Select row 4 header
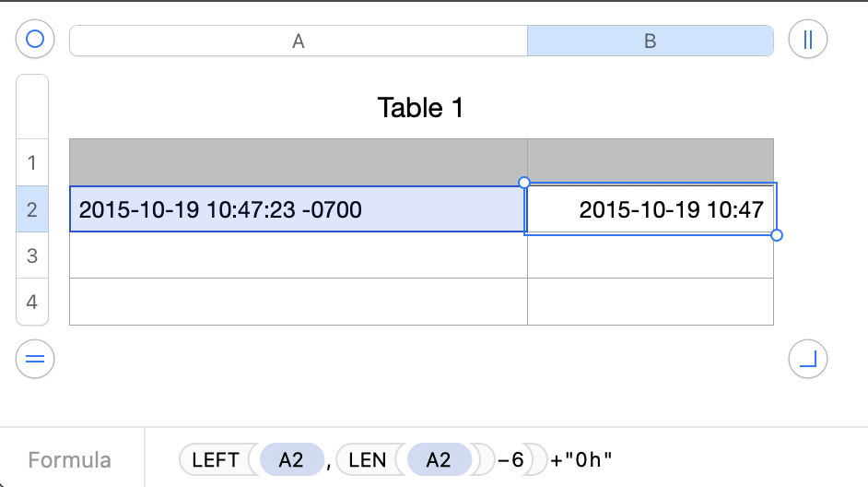Image resolution: width=868 pixels, height=487 pixels. click(32, 302)
